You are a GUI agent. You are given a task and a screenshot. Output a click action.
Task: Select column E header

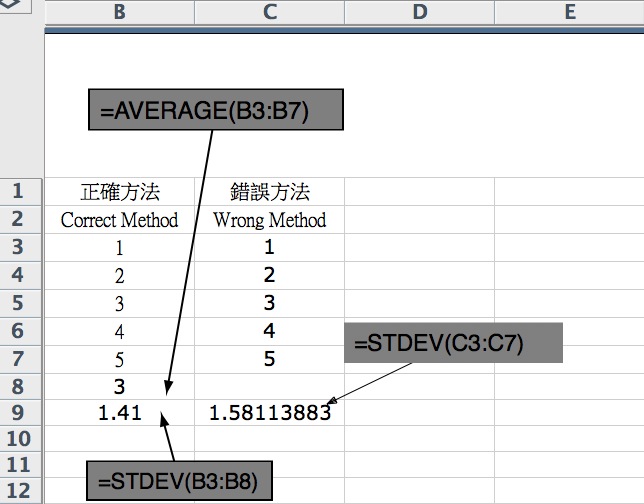click(569, 12)
